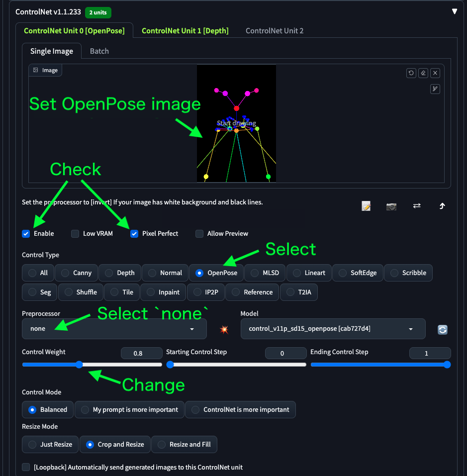
Task: Select the Reference control type
Action: click(252, 292)
